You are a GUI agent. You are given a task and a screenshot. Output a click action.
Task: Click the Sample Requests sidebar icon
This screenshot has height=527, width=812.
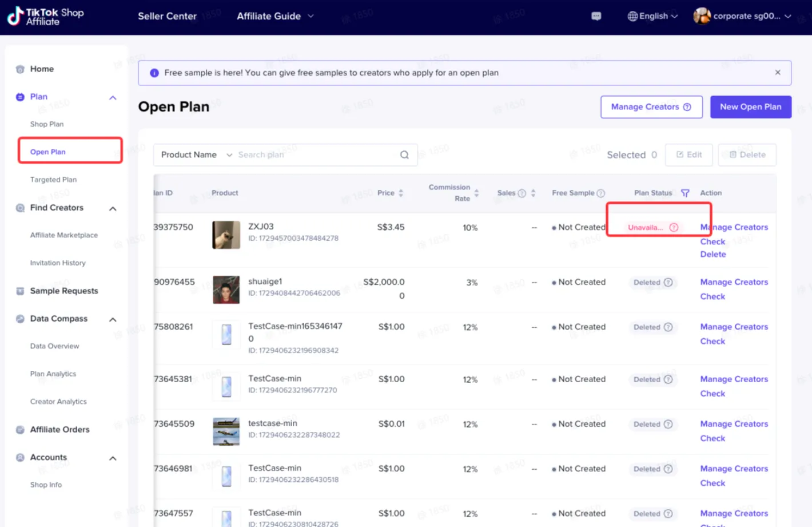(20, 291)
